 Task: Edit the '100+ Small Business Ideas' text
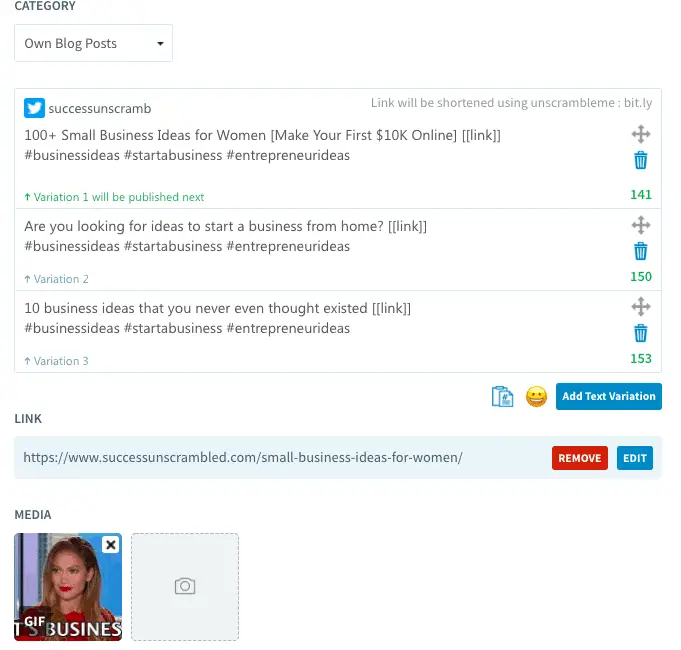pos(262,145)
